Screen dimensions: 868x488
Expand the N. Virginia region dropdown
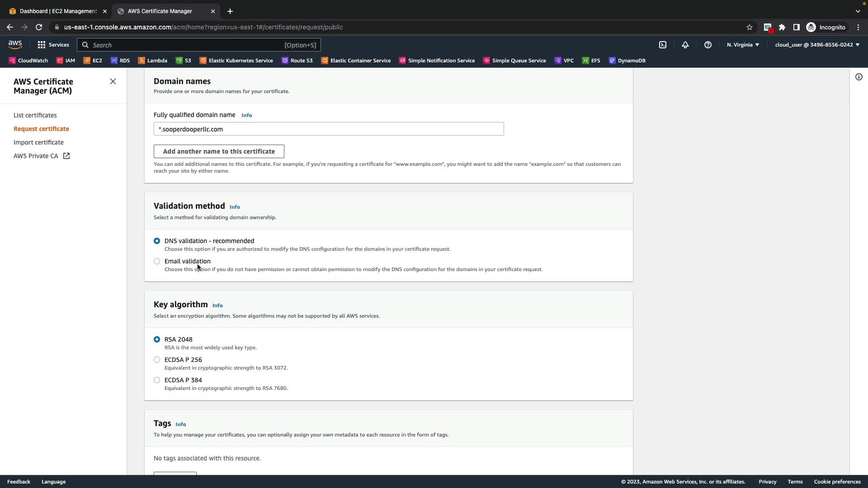point(743,45)
